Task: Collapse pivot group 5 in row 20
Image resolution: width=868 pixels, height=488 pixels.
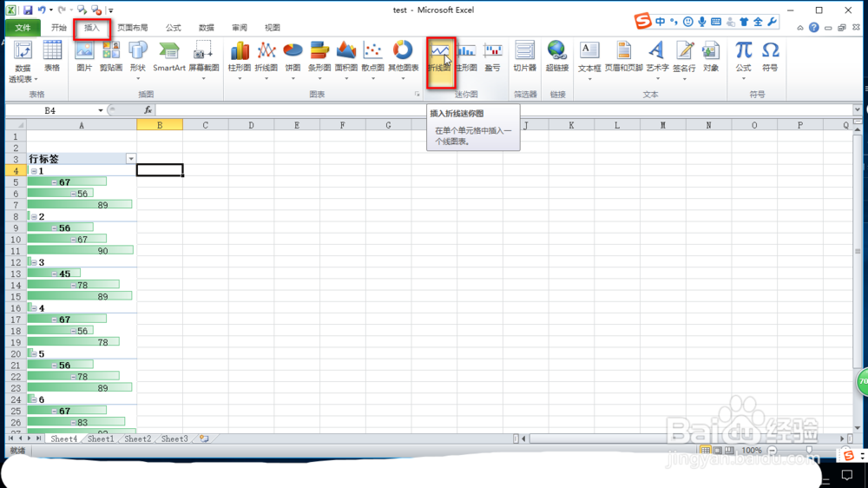Action: [x=34, y=354]
